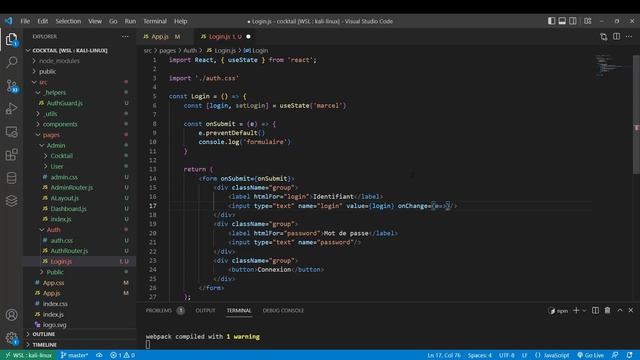Kill the terminal with trash icon
The width and height of the screenshot is (640, 360).
(x=607, y=311)
